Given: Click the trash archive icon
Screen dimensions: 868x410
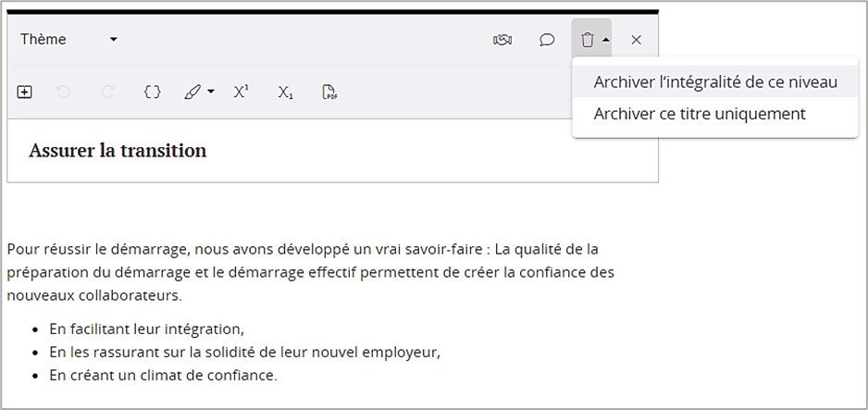Looking at the screenshot, I should click(x=587, y=40).
